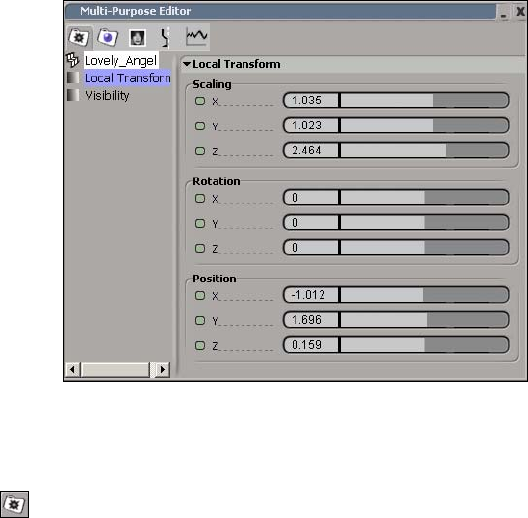Click the object icon beside Lovely_Angel
Viewport: 528px width, 518px height.
click(x=73, y=60)
